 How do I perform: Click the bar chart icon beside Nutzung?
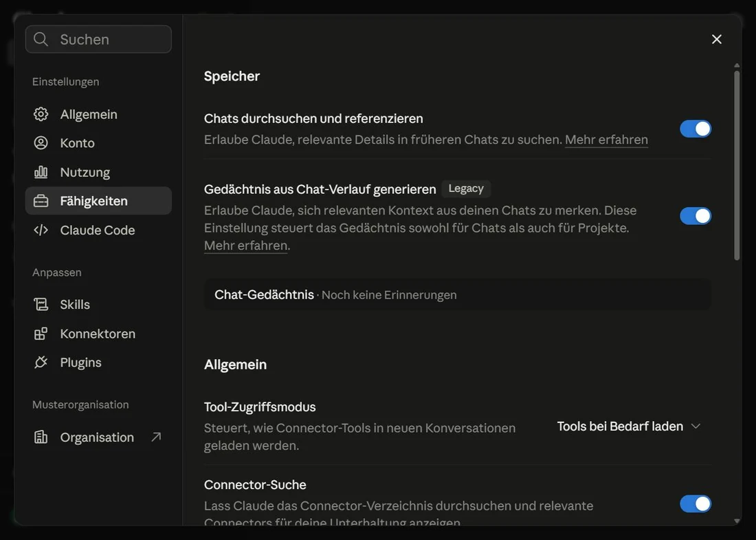(41, 172)
